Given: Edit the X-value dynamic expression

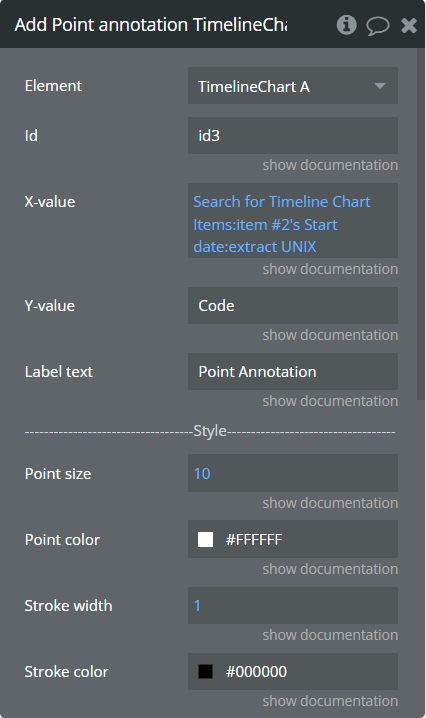Looking at the screenshot, I should point(293,220).
